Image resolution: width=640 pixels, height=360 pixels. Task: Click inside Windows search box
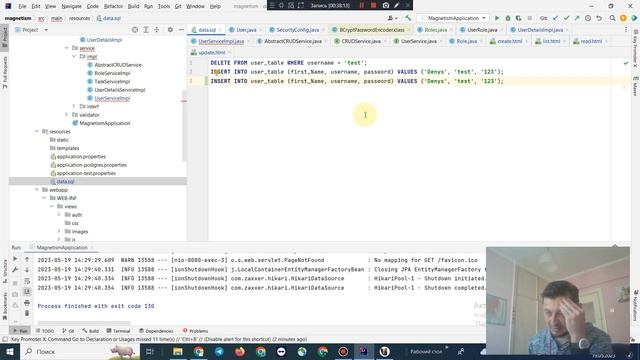(80, 351)
